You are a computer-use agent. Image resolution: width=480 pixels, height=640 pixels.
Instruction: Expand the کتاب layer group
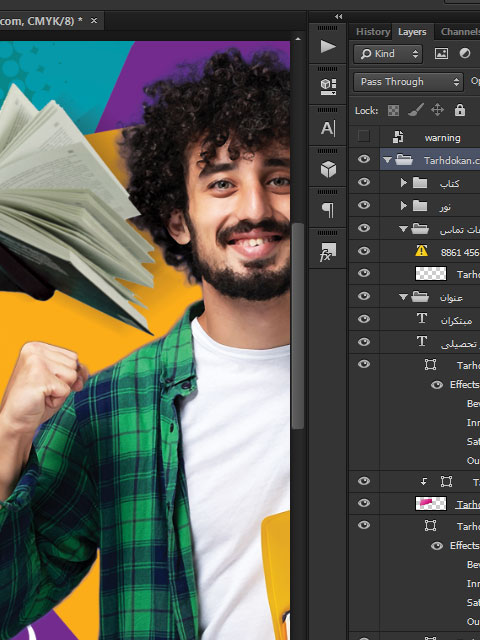coord(404,182)
